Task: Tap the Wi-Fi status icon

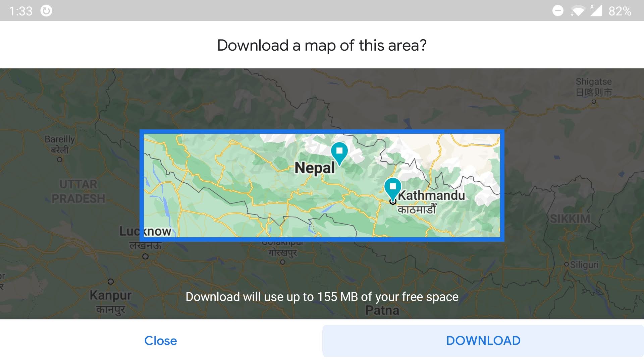Action: click(x=578, y=11)
